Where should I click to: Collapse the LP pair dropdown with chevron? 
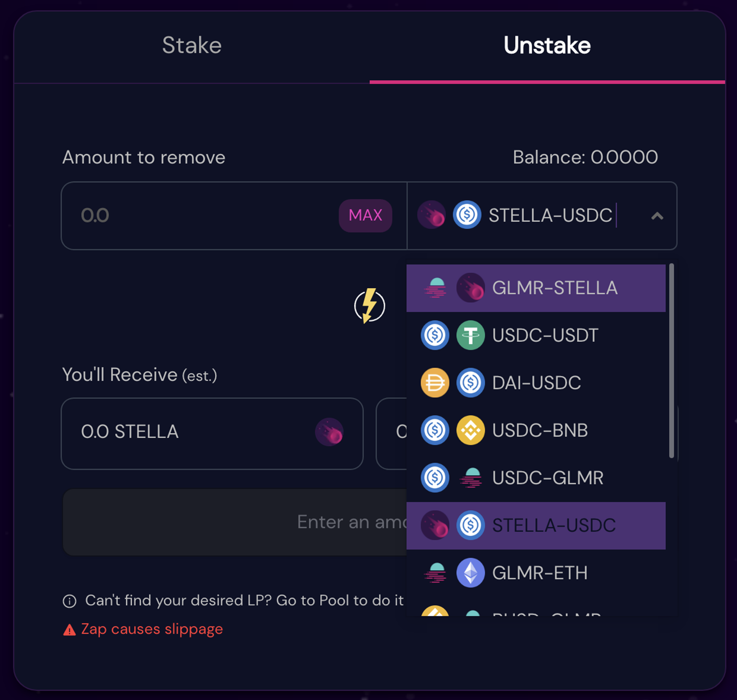coord(657,216)
